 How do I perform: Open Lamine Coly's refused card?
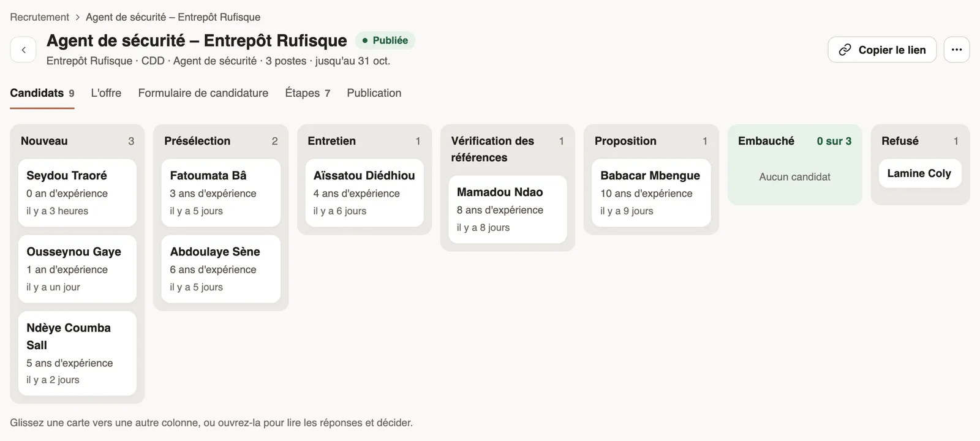[x=920, y=173]
